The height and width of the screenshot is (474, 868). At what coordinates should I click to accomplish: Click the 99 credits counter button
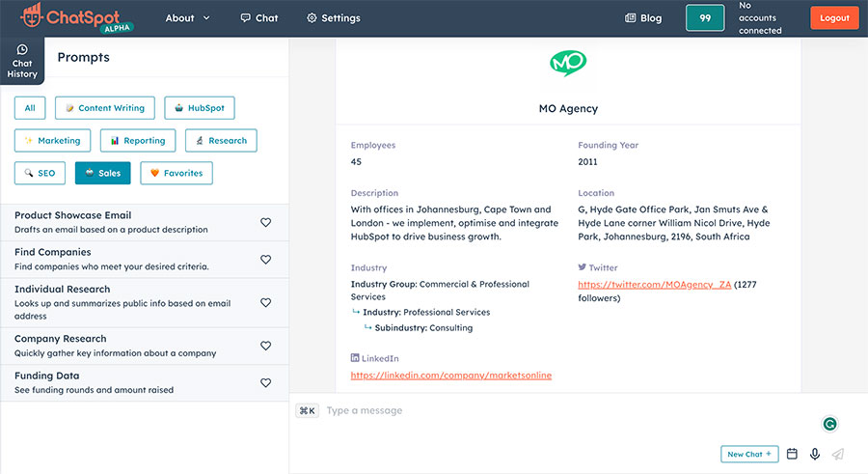[705, 17]
